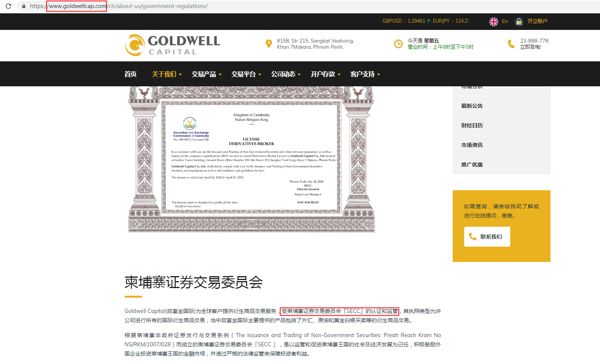Click the orange location pin icon
The width and height of the screenshot is (600, 364).
[x=269, y=44]
